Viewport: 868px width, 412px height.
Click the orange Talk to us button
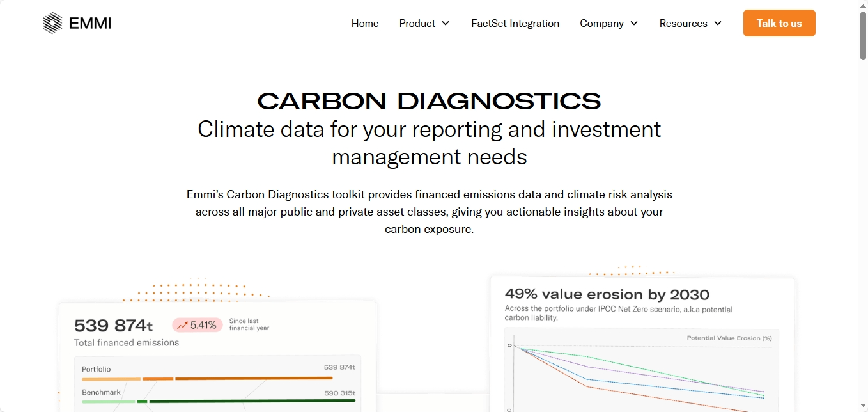click(779, 22)
